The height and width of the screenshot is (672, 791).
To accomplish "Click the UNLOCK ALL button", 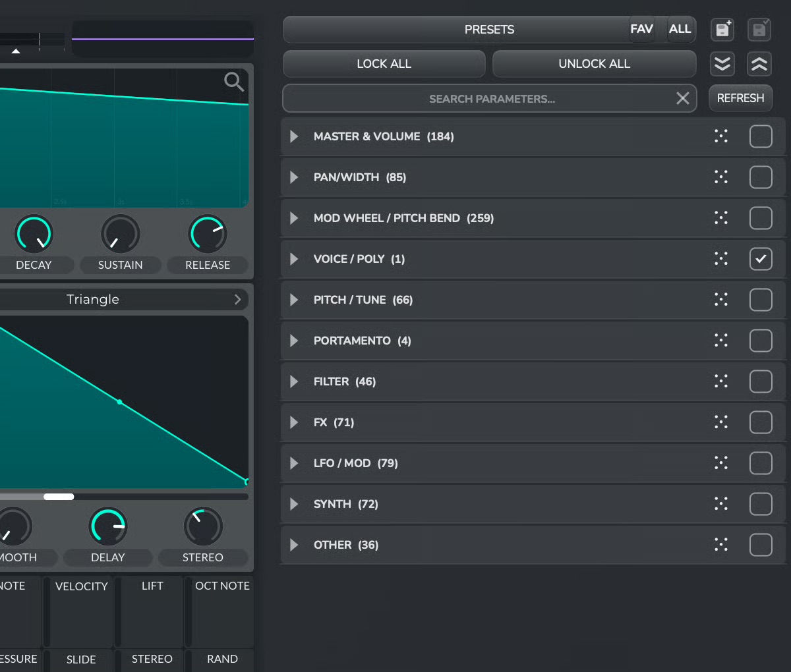I will pyautogui.click(x=595, y=64).
